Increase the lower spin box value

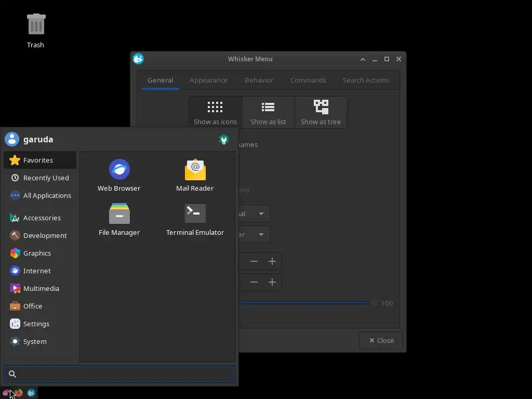[x=272, y=282]
